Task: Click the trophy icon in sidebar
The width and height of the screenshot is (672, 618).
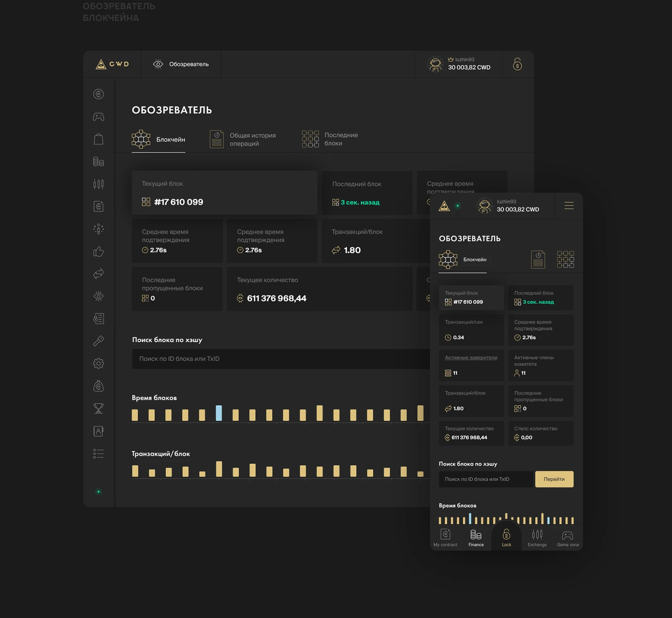Action: tap(98, 409)
